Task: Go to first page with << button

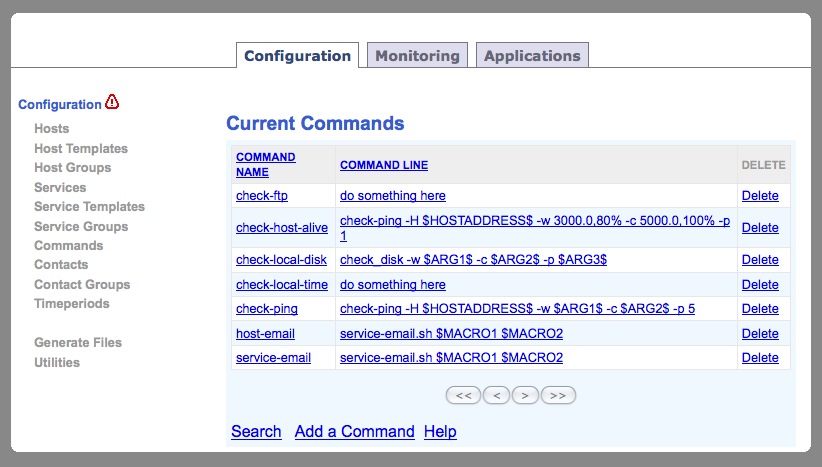Action: click(463, 395)
